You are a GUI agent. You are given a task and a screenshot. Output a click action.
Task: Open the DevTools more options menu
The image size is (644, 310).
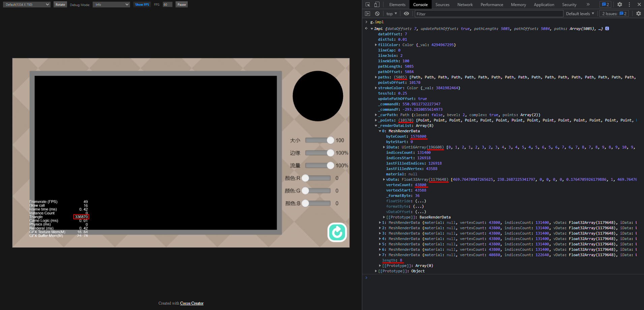coord(629,5)
